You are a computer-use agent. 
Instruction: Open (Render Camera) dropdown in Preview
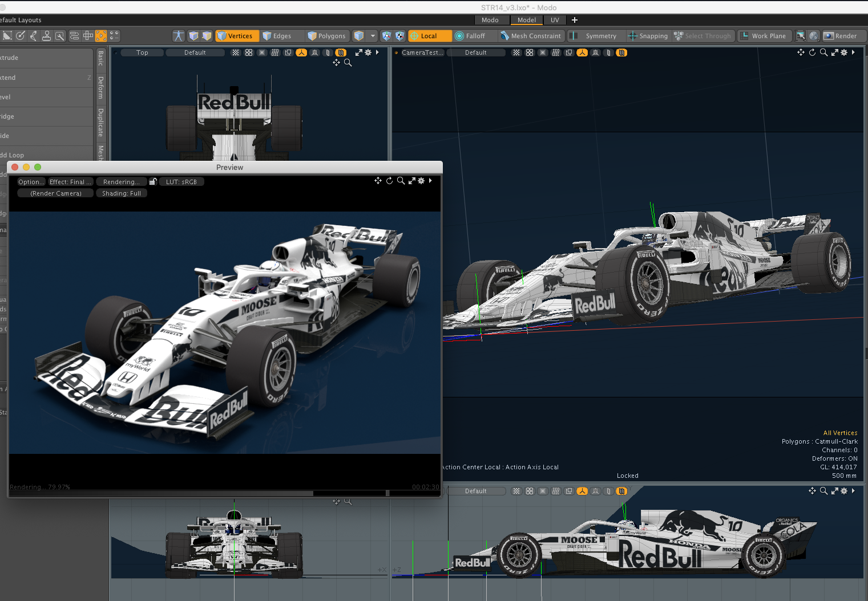56,193
